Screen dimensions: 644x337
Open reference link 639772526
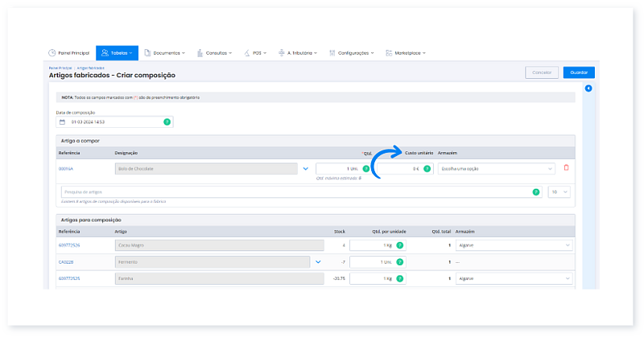point(70,245)
